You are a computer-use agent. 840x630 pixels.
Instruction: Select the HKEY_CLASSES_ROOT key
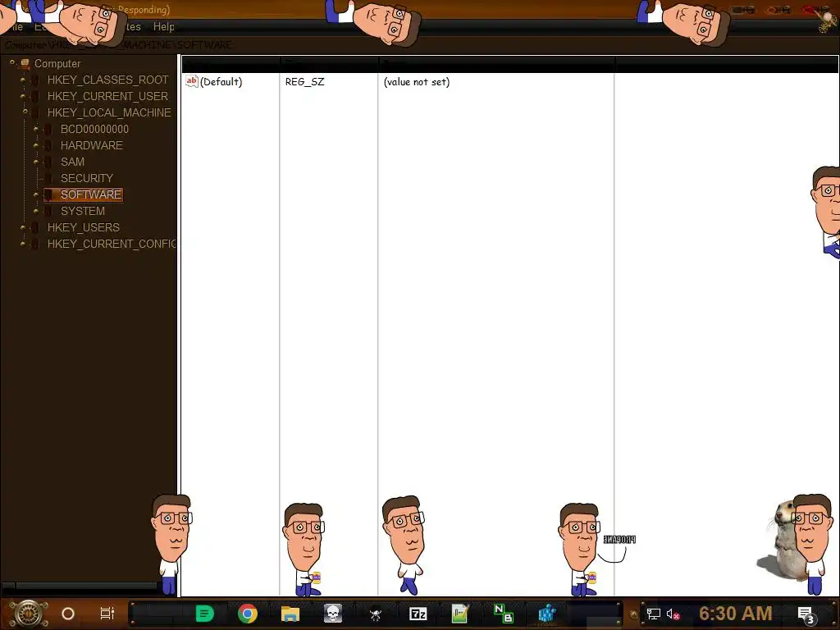(107, 80)
